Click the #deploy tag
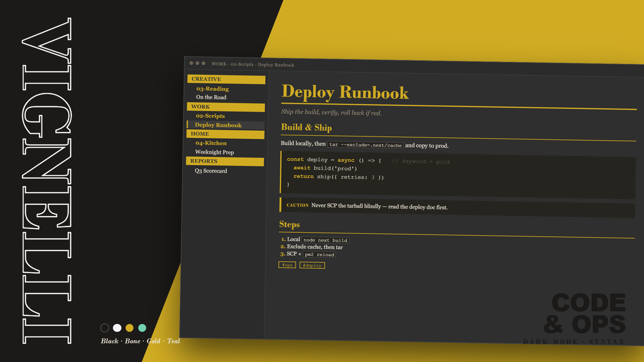Image resolution: width=644 pixels, height=362 pixels. point(312,265)
